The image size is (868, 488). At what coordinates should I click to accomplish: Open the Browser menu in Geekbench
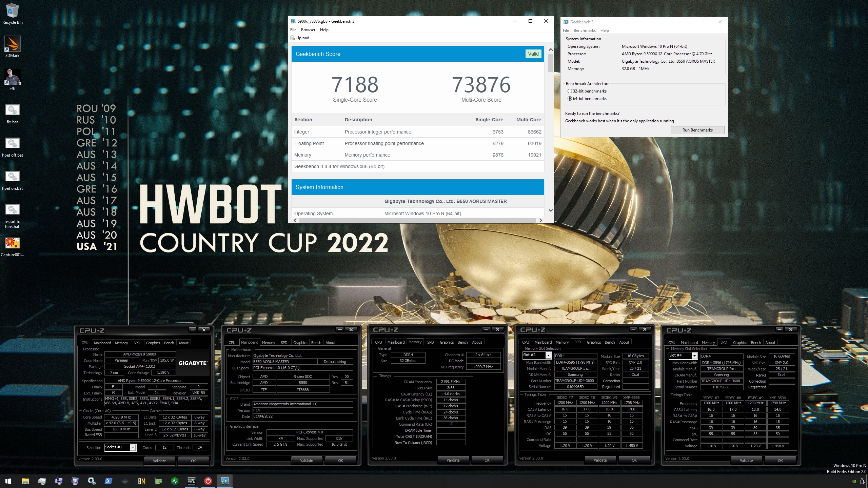pos(308,30)
